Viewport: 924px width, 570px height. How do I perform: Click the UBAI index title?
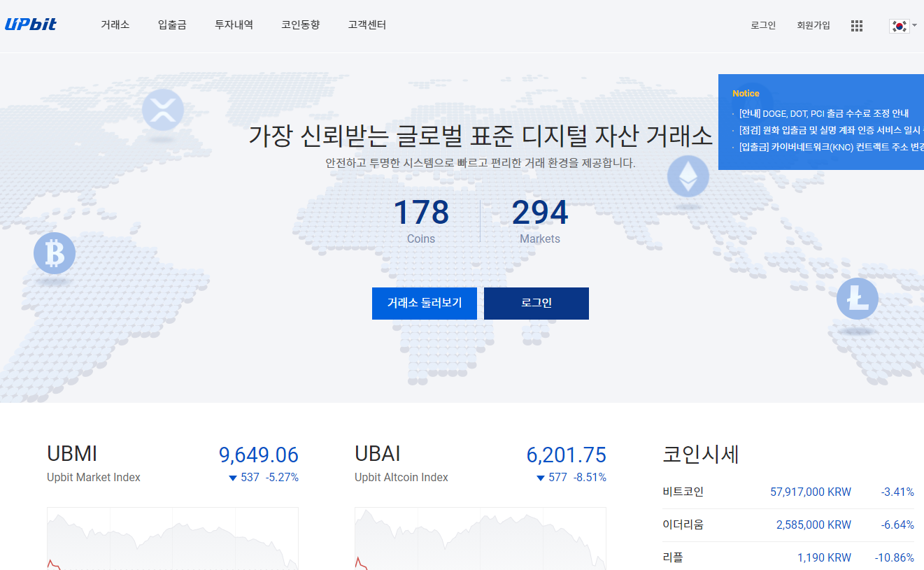point(378,454)
